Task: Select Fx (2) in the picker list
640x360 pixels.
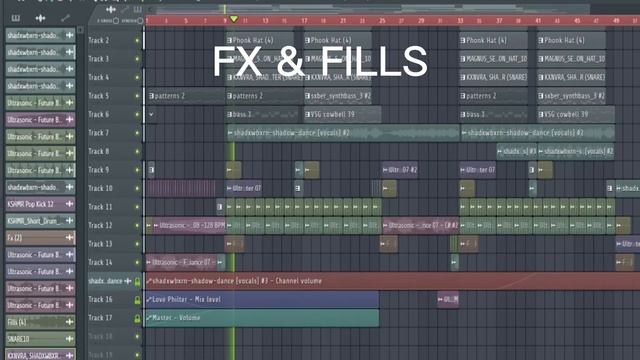Action: 40,238
